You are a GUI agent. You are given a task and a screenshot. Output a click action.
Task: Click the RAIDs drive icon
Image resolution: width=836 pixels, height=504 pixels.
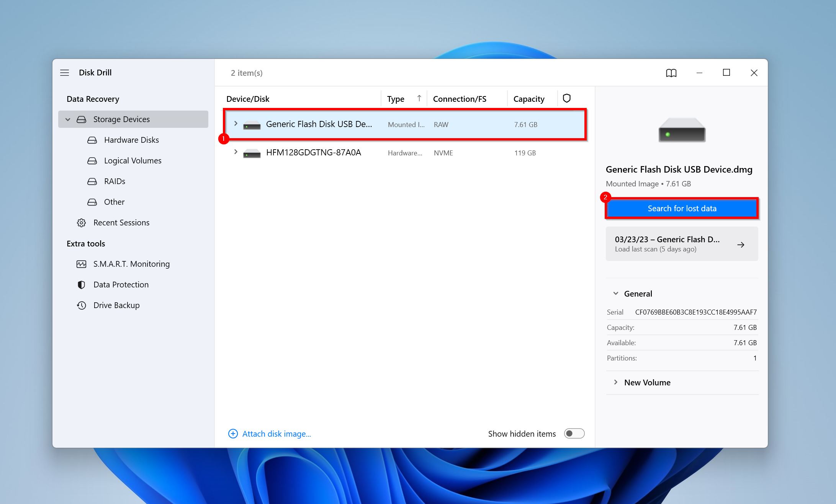point(92,181)
